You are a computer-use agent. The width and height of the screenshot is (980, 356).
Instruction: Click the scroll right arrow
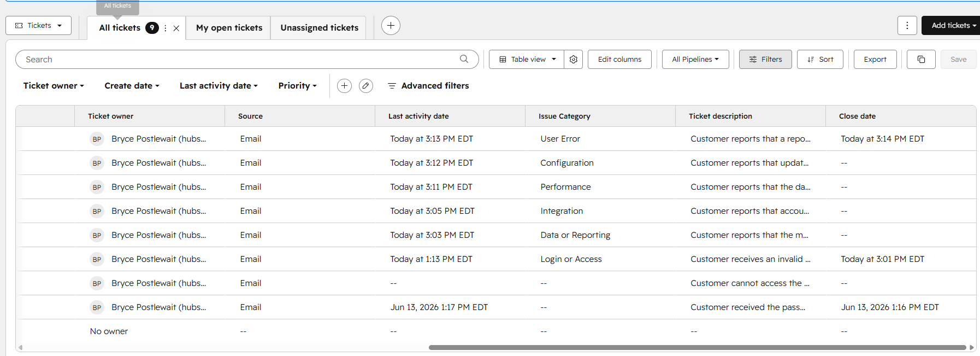point(971,347)
